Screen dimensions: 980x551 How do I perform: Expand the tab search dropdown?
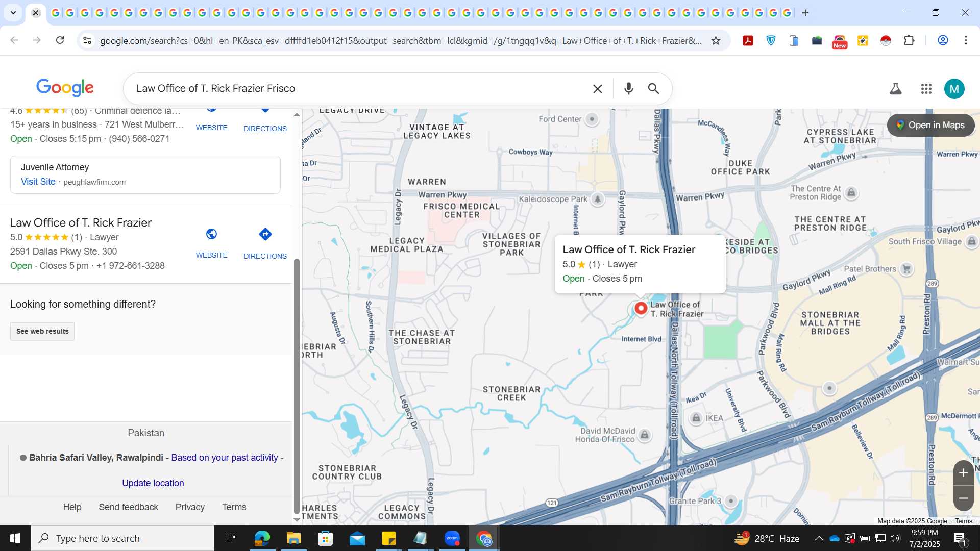tap(13, 13)
